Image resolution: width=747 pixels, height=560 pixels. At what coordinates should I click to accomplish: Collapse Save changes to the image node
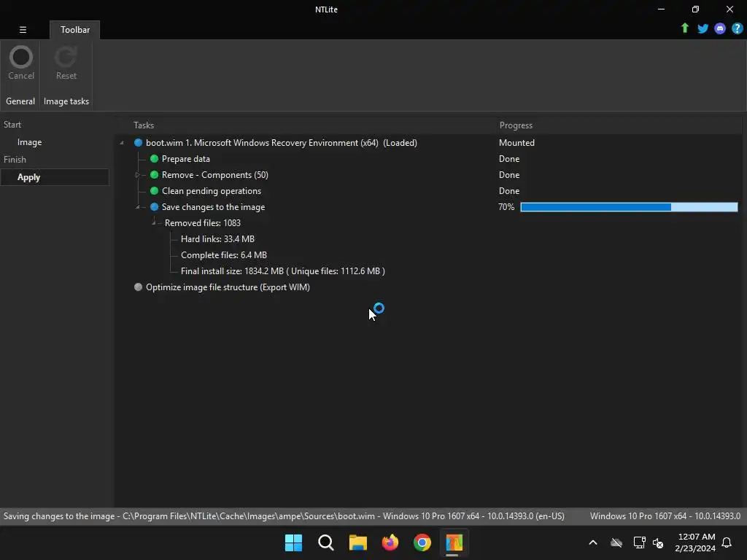click(138, 206)
